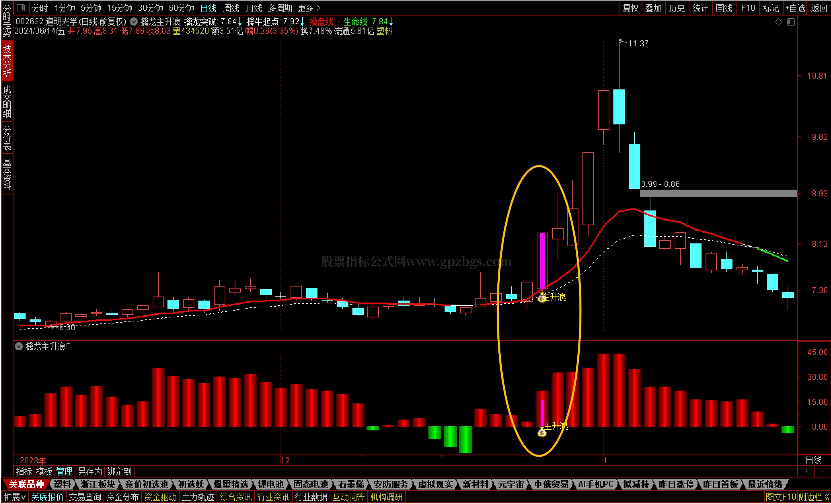Open the 擒龙主升浪 indicator dropdown arrow

click(134, 22)
